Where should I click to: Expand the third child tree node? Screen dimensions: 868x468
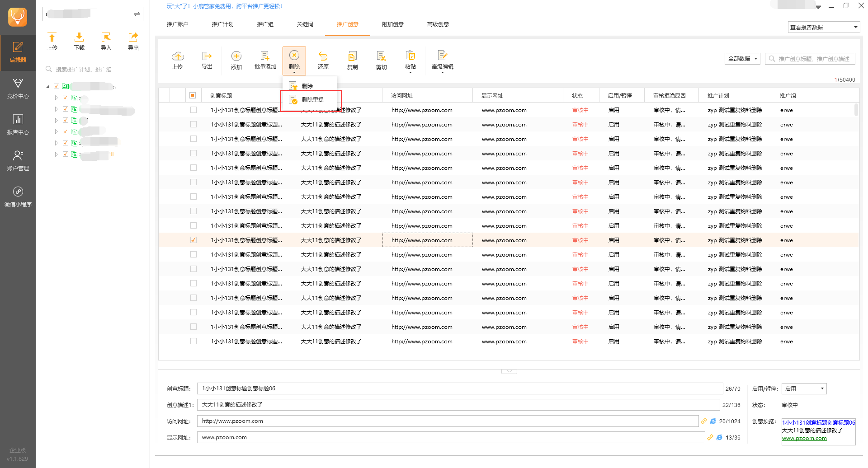click(57, 120)
